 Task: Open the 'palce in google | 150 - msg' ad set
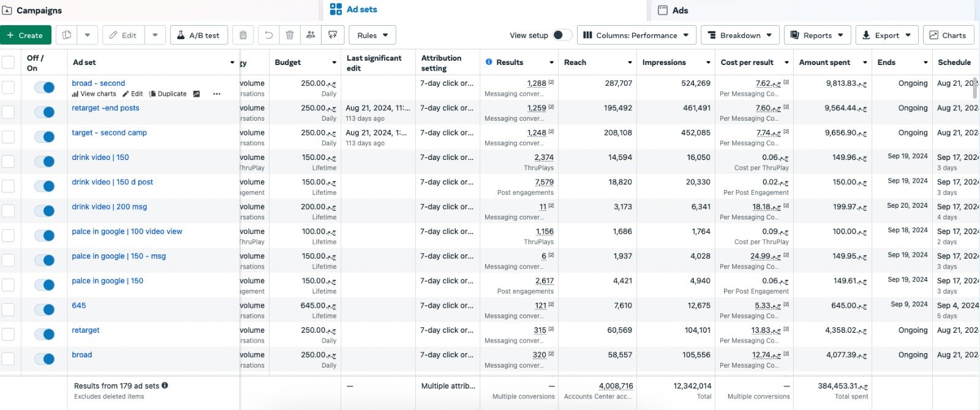coord(119,256)
